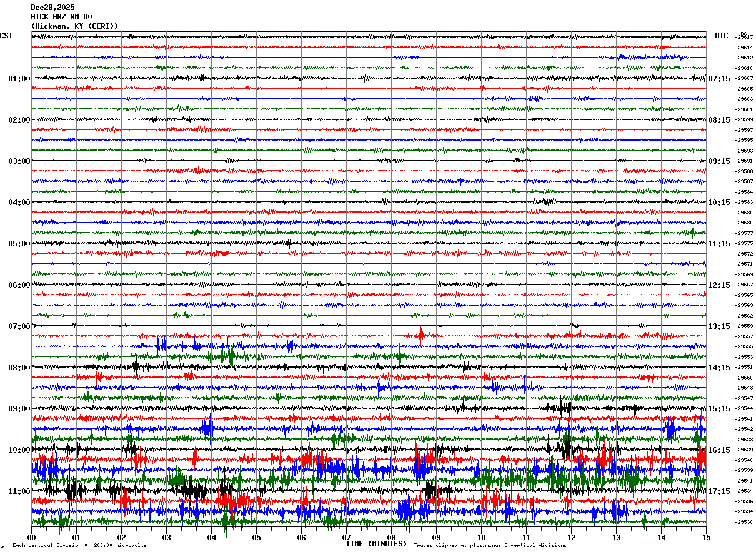Screen dimensions: 756x554
Task: Click the DC offset value -29577
Action: (744, 233)
